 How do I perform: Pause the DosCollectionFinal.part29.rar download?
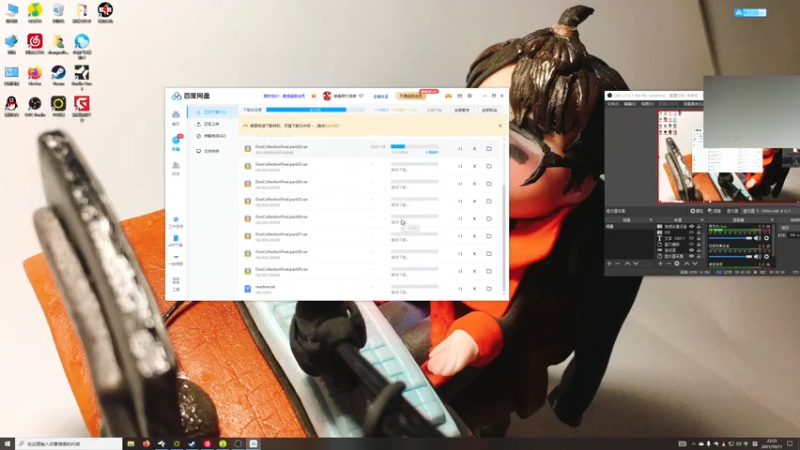click(460, 271)
